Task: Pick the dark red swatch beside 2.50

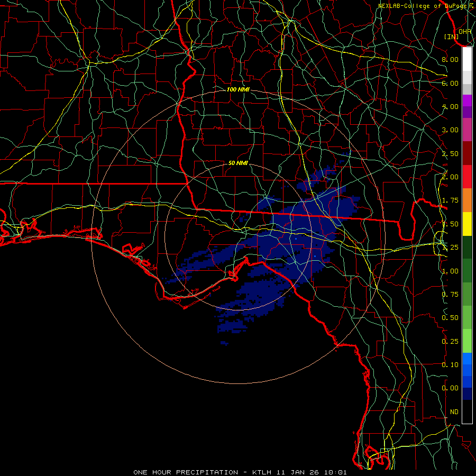Action: [467, 153]
